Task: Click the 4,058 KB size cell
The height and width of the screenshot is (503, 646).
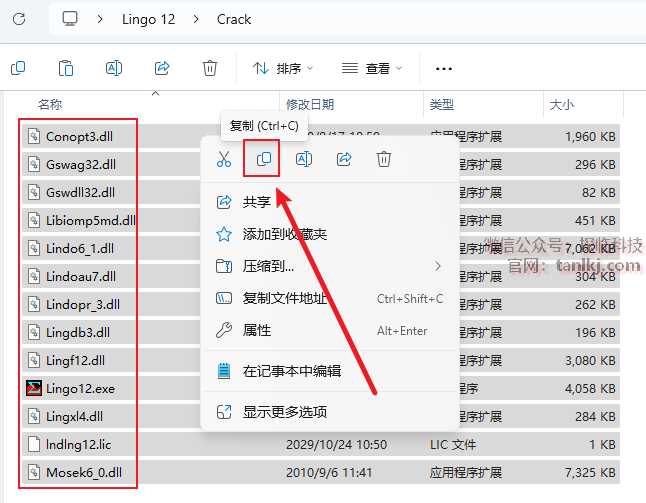Action: coord(590,388)
